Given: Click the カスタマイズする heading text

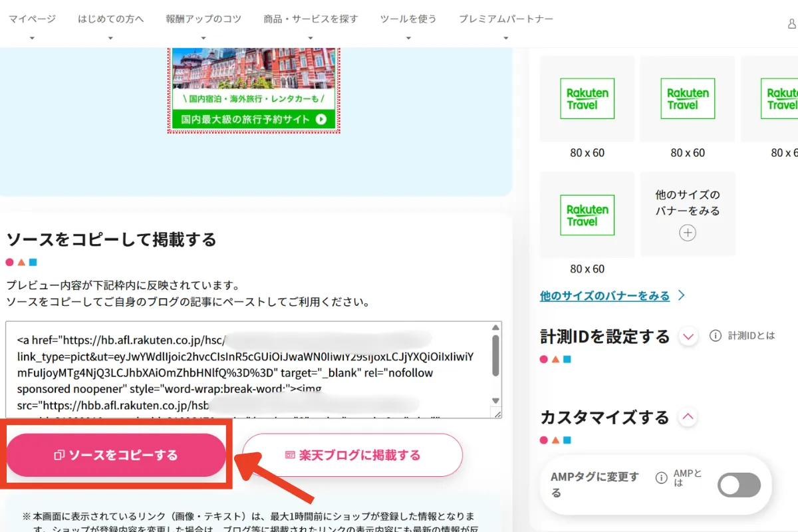Looking at the screenshot, I should (x=604, y=418).
